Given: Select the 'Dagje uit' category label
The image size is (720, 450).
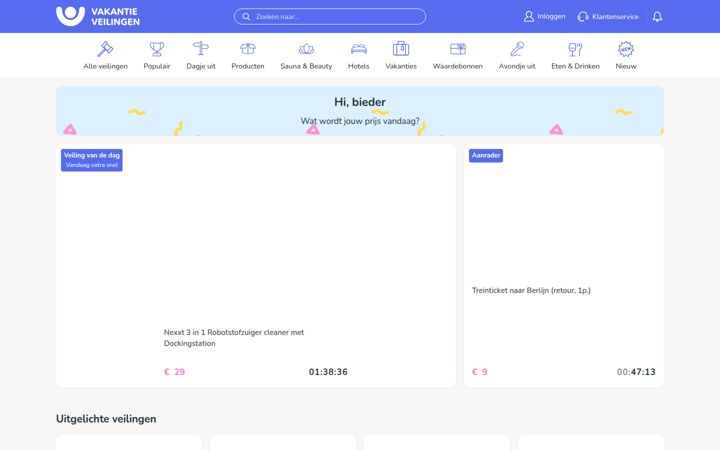Looking at the screenshot, I should point(201,66).
